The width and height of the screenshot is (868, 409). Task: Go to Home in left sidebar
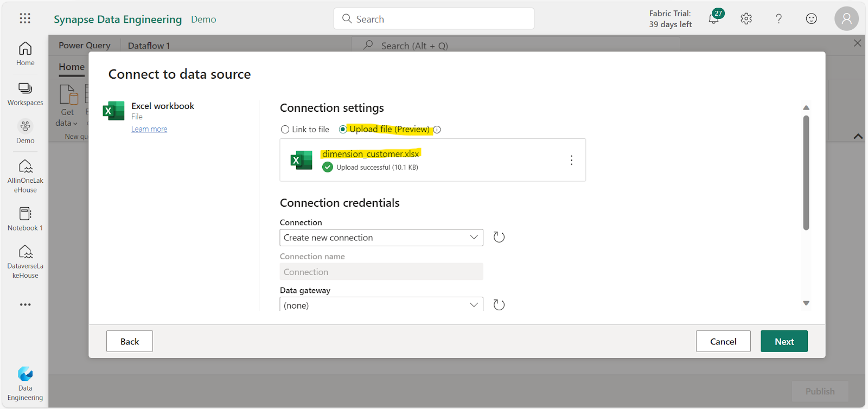tap(25, 54)
